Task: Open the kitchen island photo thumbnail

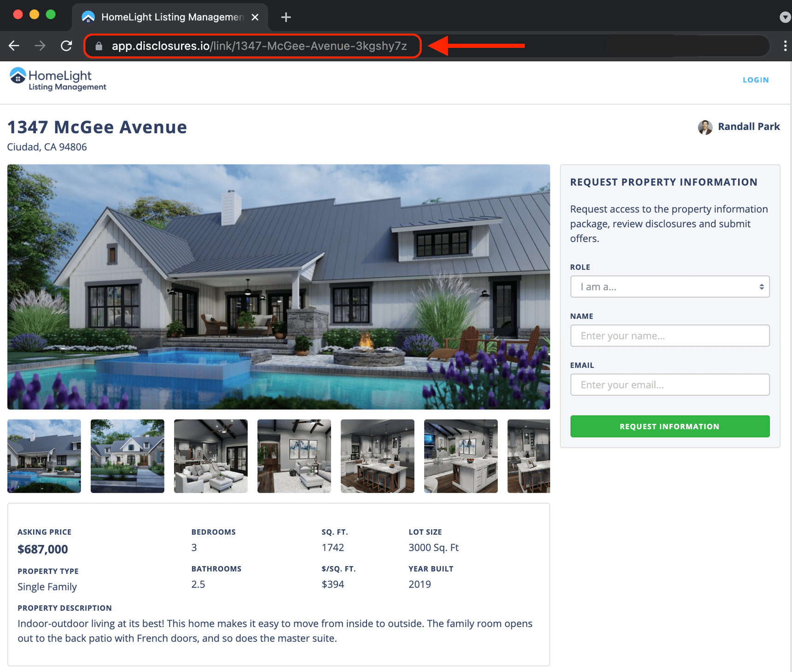Action: coord(377,456)
